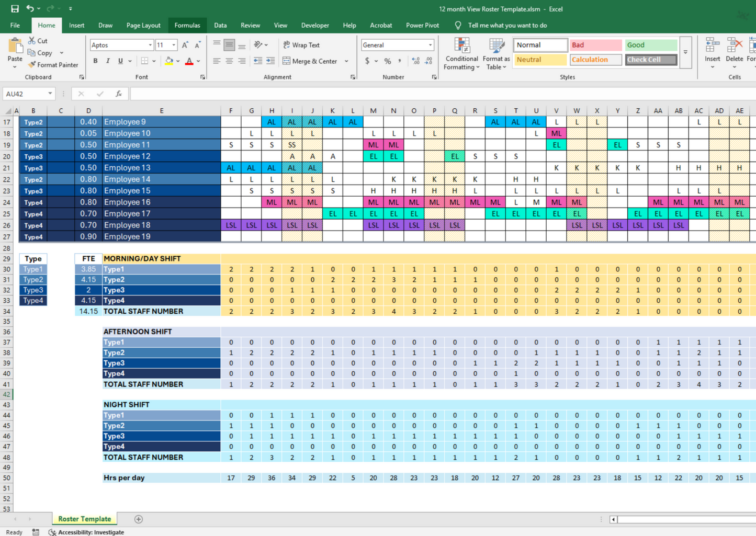Screen dimensions: 756x536
Task: Open the Name Box dropdown arrow
Action: [50, 94]
